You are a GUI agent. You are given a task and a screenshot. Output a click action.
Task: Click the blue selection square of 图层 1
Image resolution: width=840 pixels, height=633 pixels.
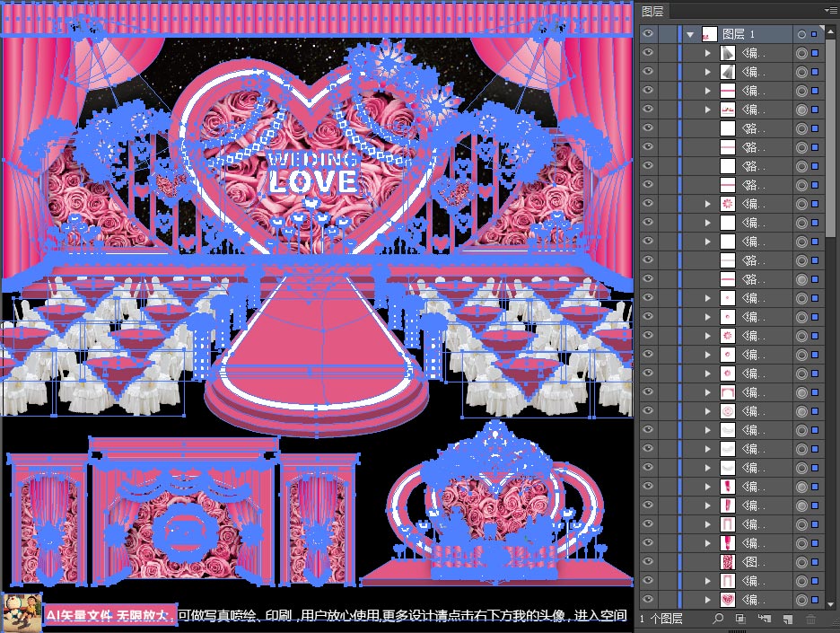click(814, 34)
